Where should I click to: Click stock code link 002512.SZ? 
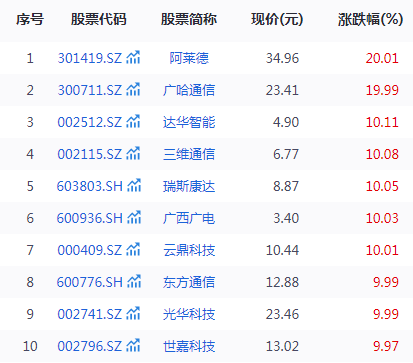coord(90,122)
